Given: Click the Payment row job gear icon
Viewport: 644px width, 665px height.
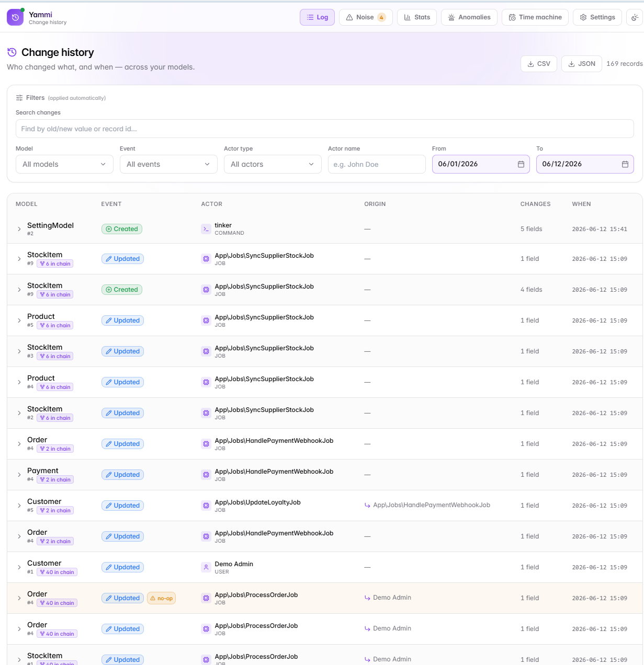Looking at the screenshot, I should (206, 475).
